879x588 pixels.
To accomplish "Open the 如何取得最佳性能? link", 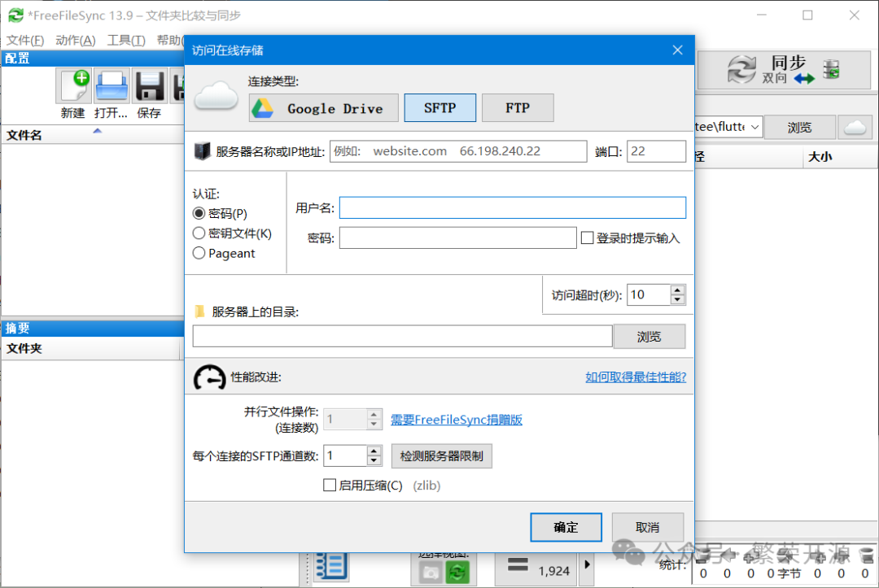I will (636, 377).
